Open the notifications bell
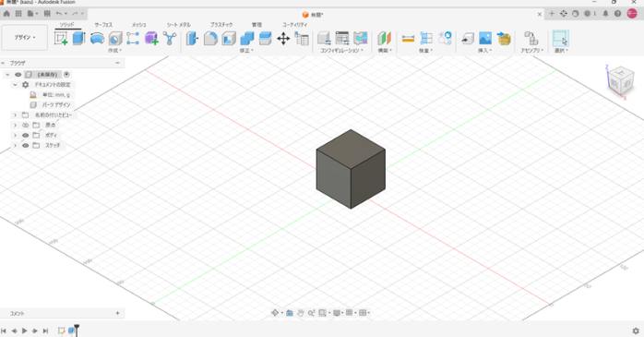Viewport: 644px width, 337px height. tap(605, 14)
